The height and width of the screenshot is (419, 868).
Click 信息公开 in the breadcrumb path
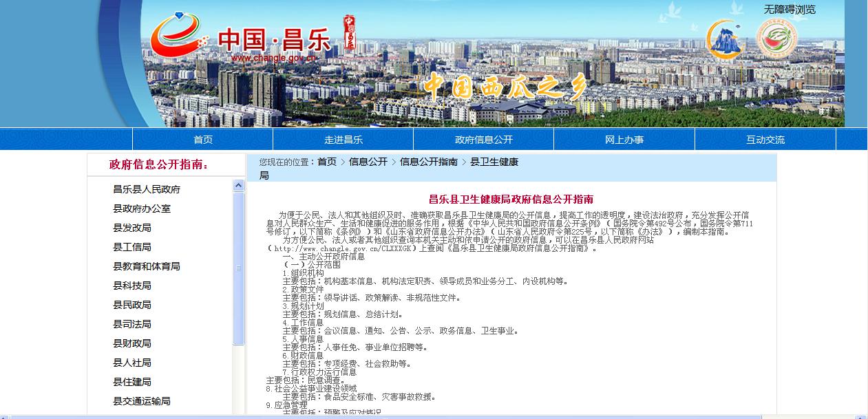click(x=368, y=162)
